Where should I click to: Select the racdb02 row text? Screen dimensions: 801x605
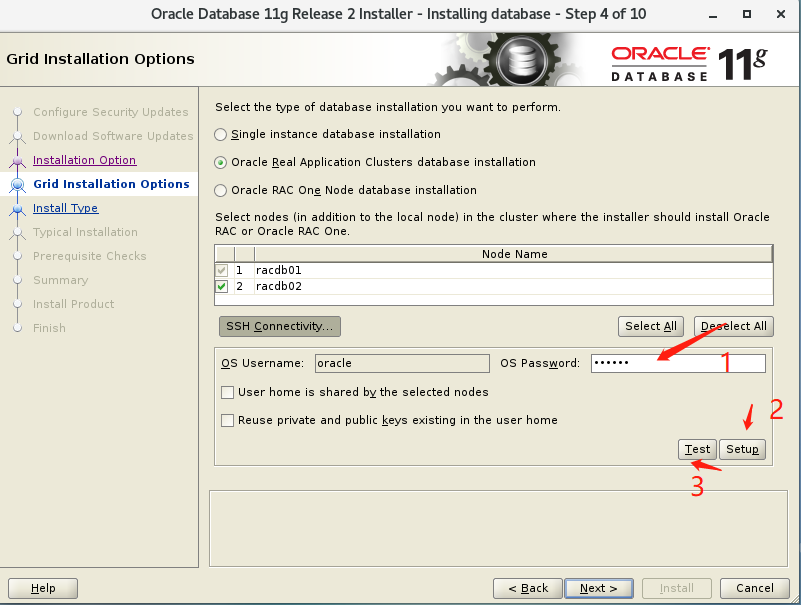(278, 286)
